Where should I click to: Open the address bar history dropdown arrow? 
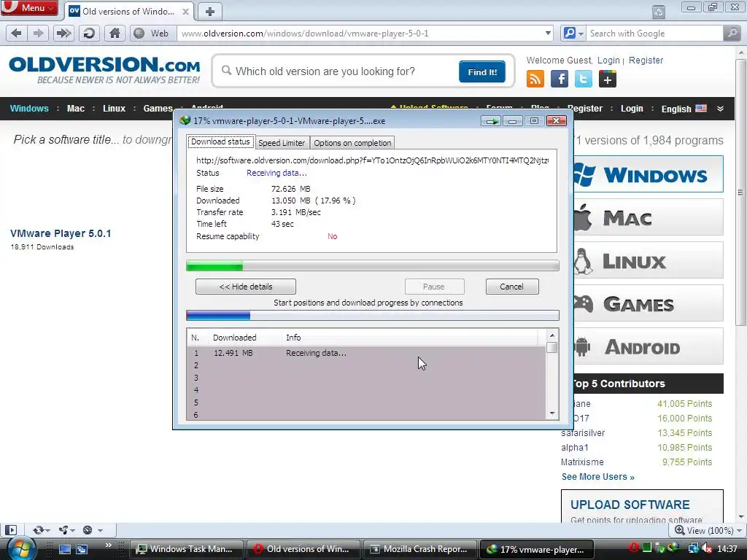click(548, 34)
